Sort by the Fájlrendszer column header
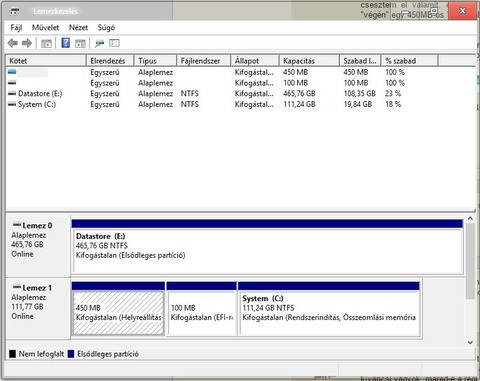The width and height of the screenshot is (480, 381). coord(203,61)
